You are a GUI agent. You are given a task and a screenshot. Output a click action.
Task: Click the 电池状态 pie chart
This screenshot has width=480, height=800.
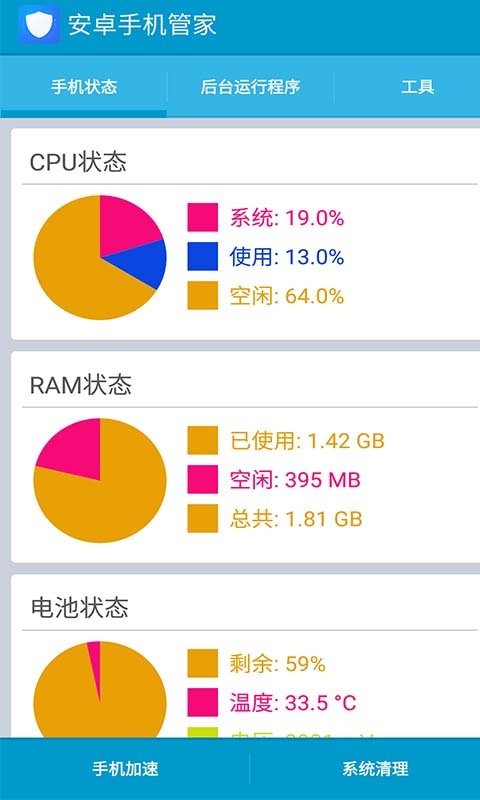tap(100, 689)
